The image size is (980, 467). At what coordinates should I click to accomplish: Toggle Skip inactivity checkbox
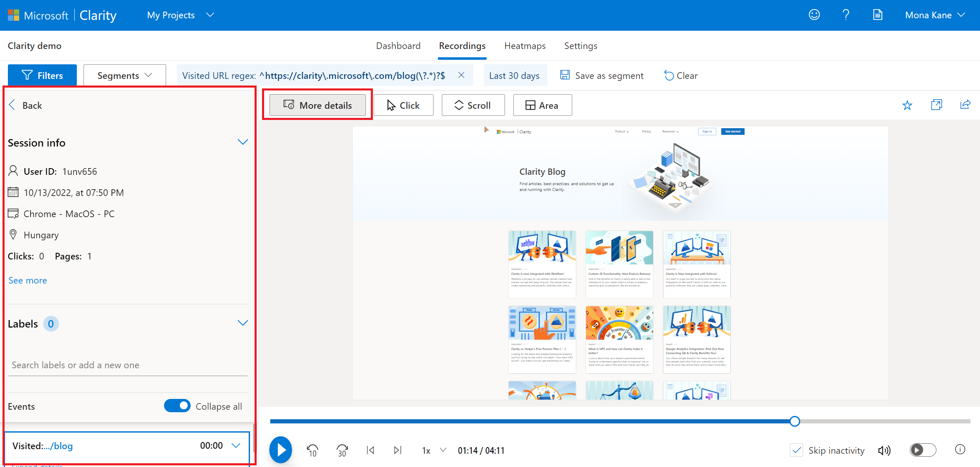tap(796, 450)
